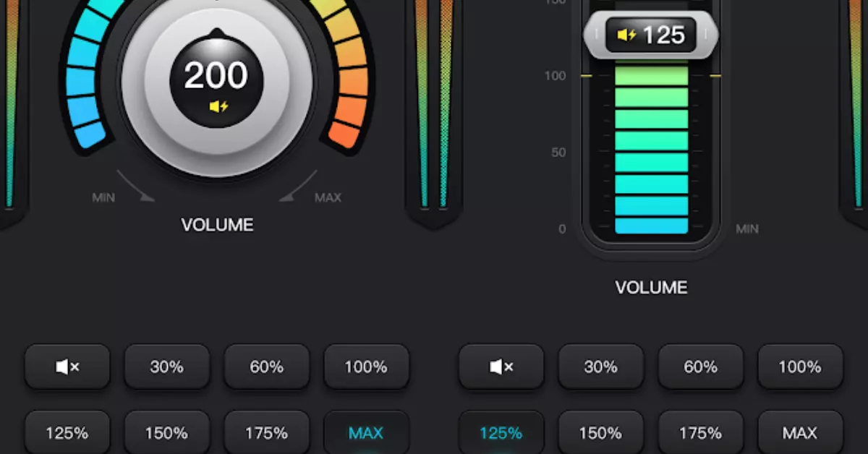Select 175% boost in left dial panel
Image resolution: width=868 pixels, height=454 pixels.
click(267, 432)
